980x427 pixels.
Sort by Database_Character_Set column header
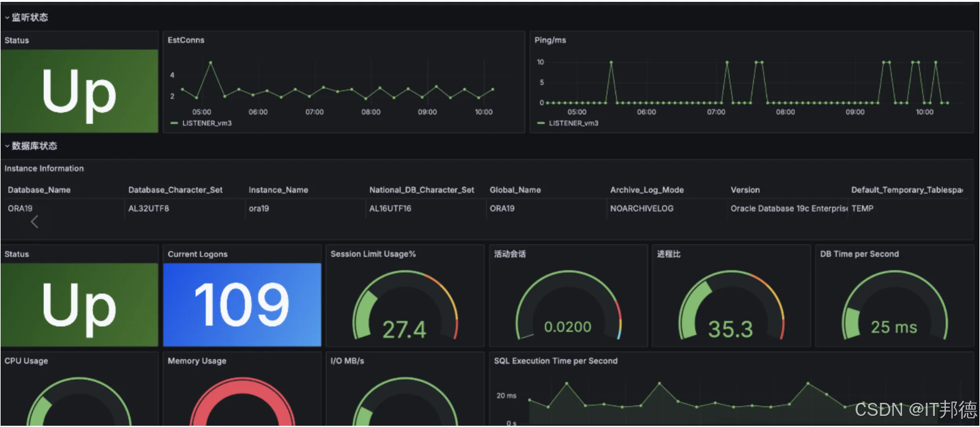[175, 190]
